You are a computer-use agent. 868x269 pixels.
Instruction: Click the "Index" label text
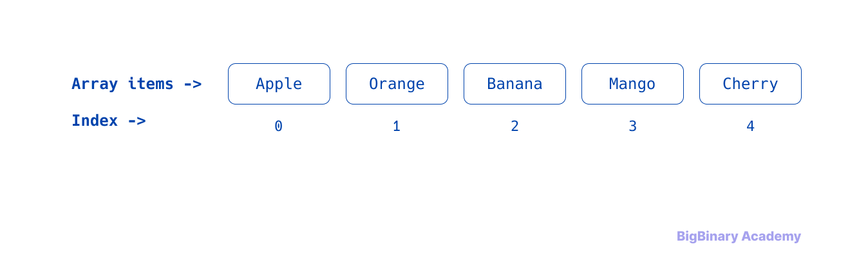[95, 121]
